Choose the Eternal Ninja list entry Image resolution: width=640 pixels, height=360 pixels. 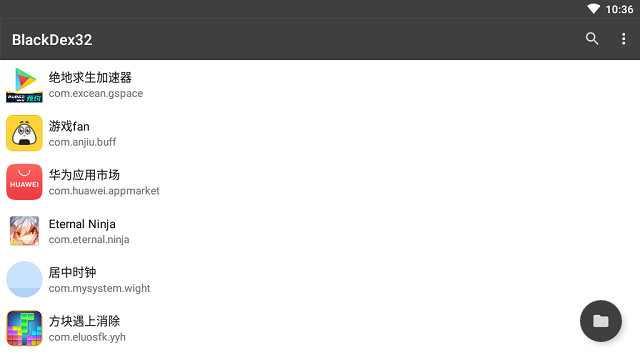tap(320, 231)
